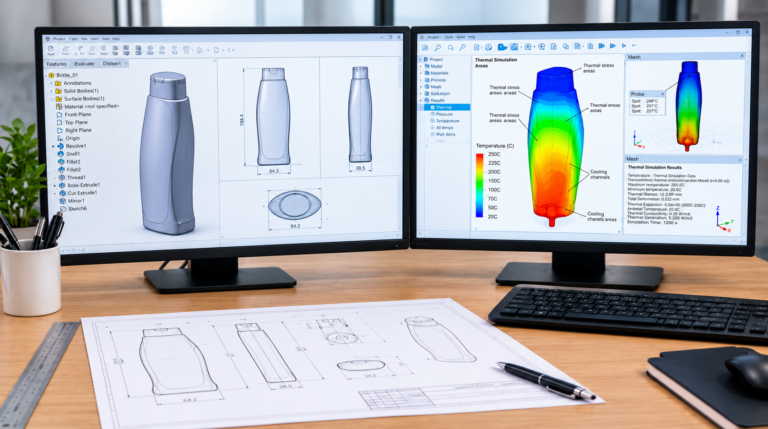Expand the Annotations folder
The width and height of the screenshot is (768, 429).
tap(52, 83)
